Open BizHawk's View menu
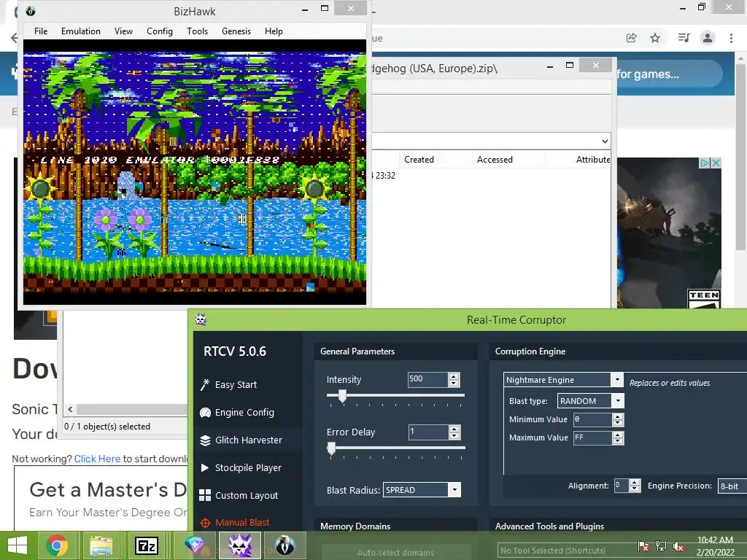Screen dimensions: 747x560 coord(123,31)
